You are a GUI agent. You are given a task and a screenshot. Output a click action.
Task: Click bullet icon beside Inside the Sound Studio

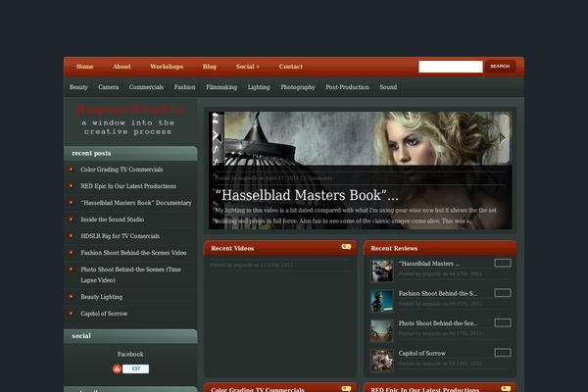(x=72, y=220)
